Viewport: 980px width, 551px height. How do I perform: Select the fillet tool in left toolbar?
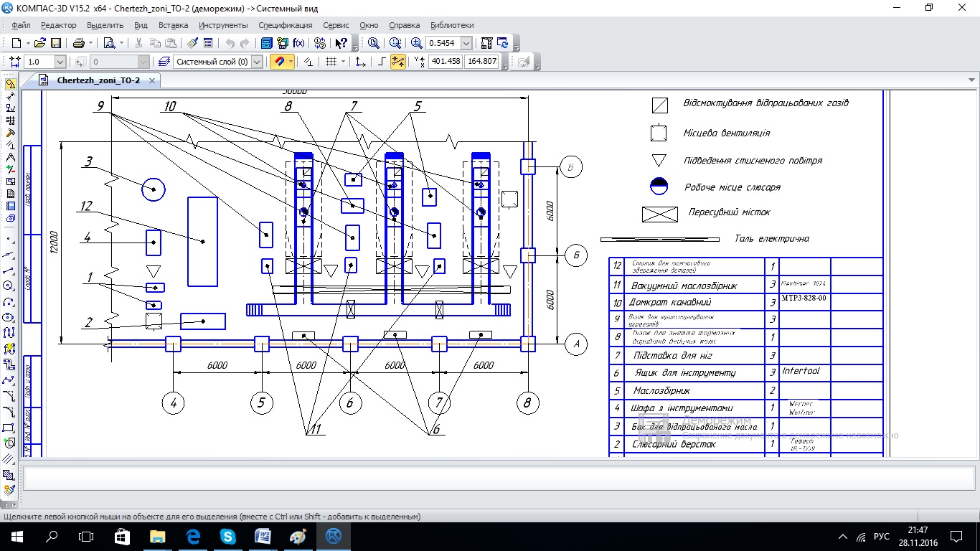(x=9, y=411)
